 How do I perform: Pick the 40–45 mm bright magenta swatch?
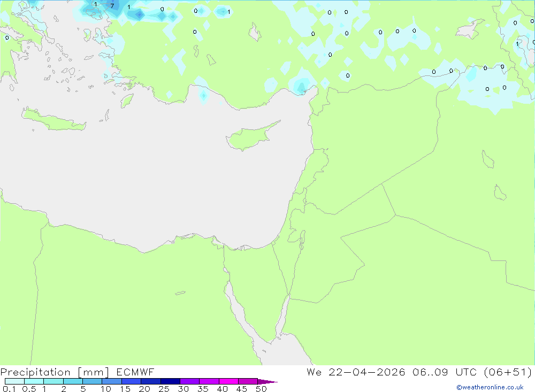tap(228, 381)
